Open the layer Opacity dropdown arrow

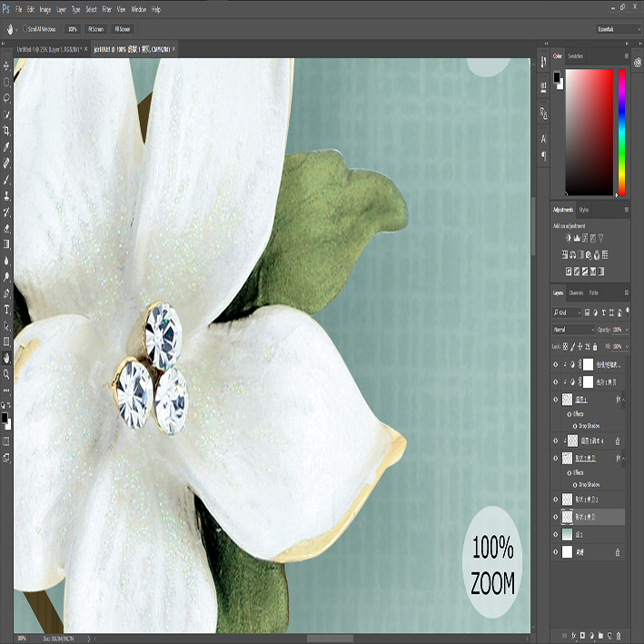627,330
